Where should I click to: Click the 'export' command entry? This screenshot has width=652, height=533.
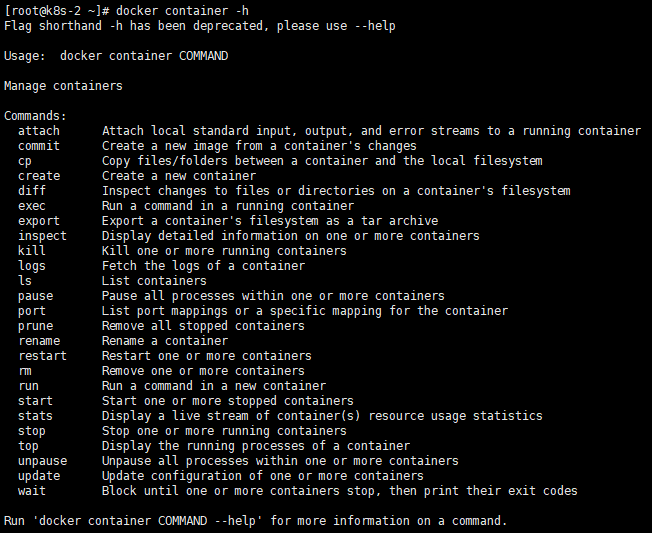click(x=39, y=221)
